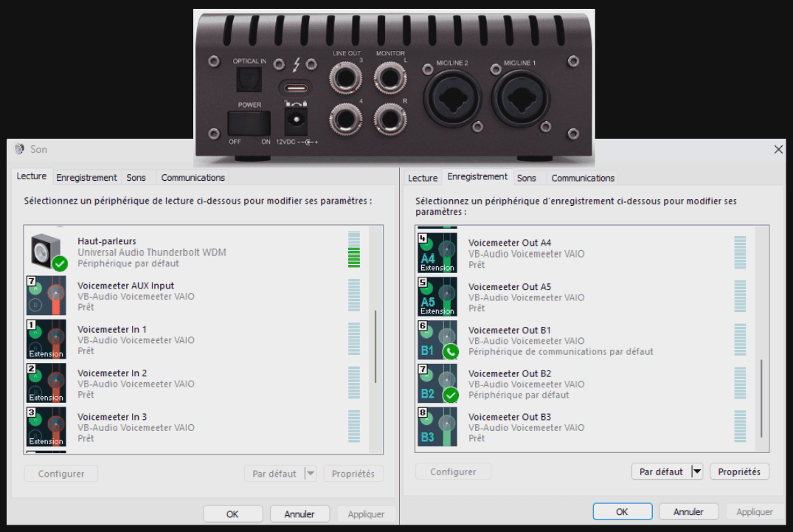Open Communications tab in left panel

tap(193, 178)
